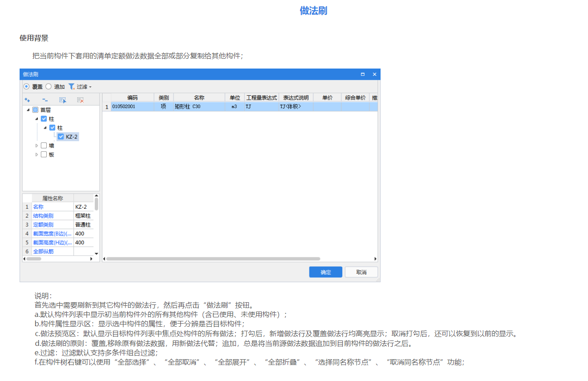
Task: Click the 取消 button
Action: (x=361, y=272)
